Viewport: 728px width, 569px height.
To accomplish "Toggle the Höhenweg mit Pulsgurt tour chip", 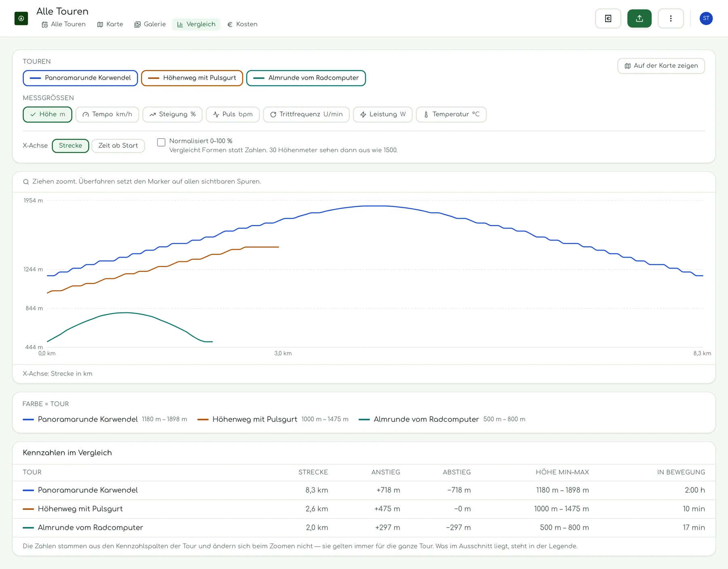I will [x=192, y=78].
